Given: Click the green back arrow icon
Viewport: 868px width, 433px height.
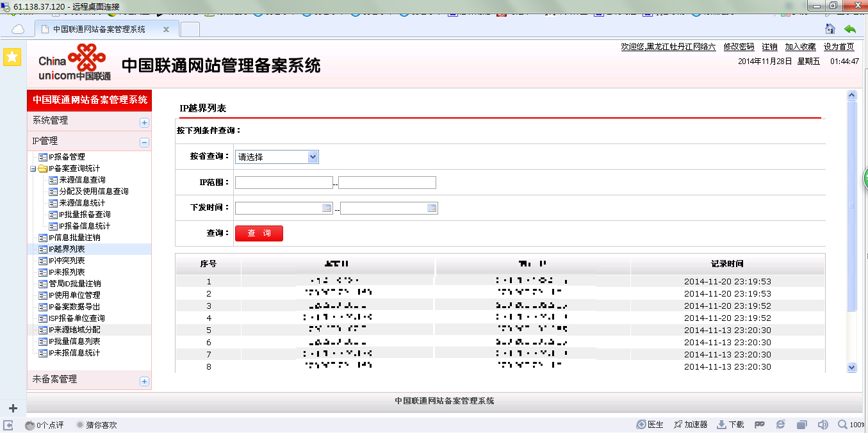Looking at the screenshot, I should point(850,29).
